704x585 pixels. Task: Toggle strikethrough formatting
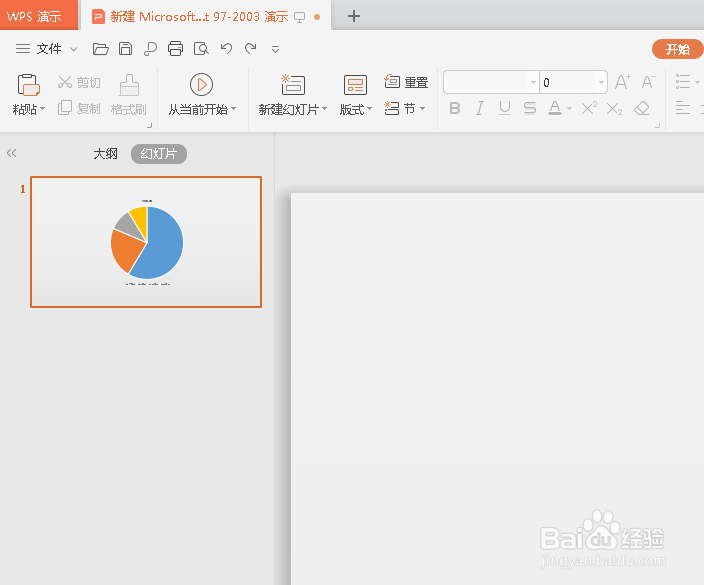530,108
